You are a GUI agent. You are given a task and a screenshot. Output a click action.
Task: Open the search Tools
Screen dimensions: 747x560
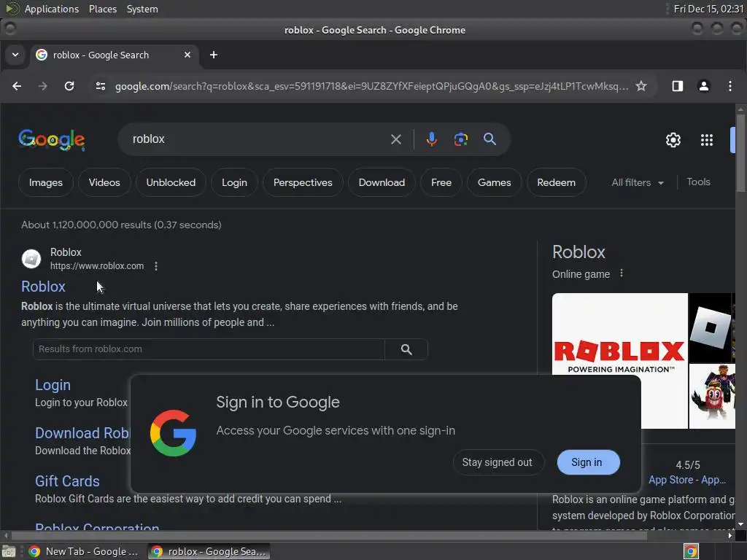point(698,182)
